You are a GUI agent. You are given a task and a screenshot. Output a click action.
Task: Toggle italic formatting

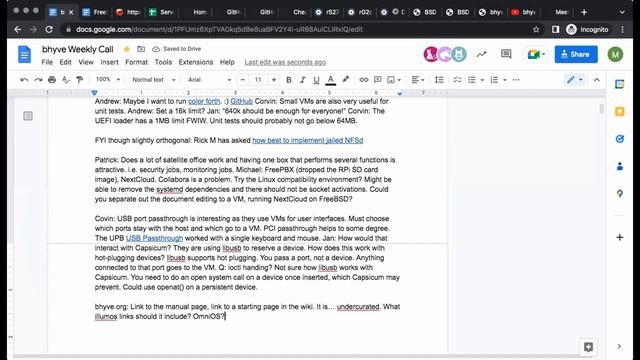[302, 80]
